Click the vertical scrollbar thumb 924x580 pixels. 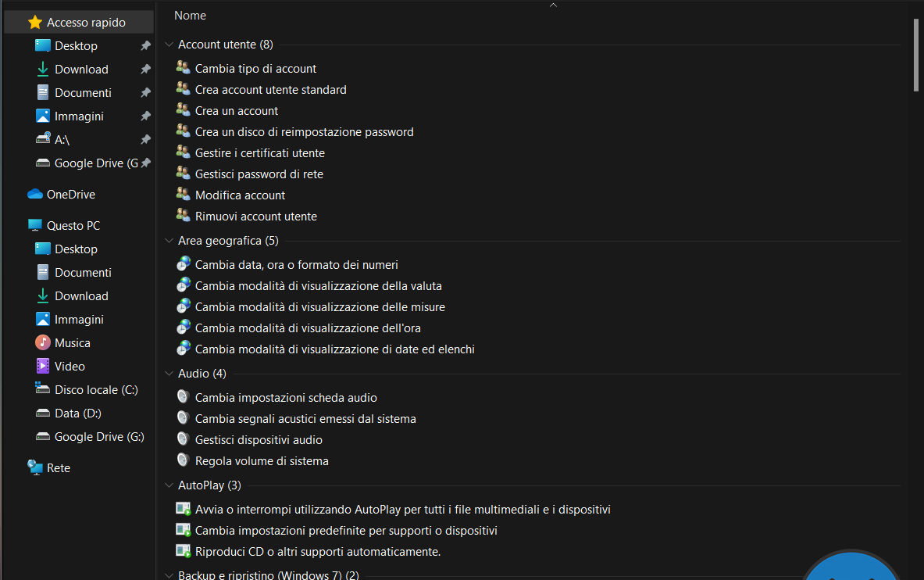click(916, 55)
